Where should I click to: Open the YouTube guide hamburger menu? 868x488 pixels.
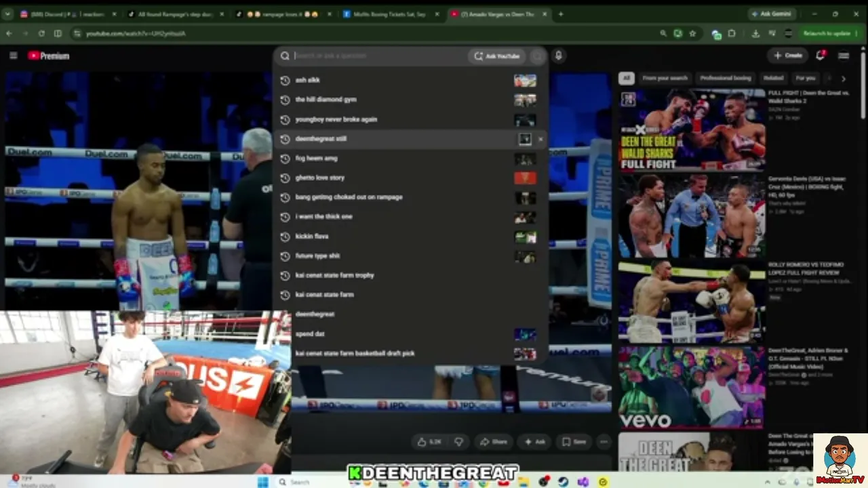(13, 56)
